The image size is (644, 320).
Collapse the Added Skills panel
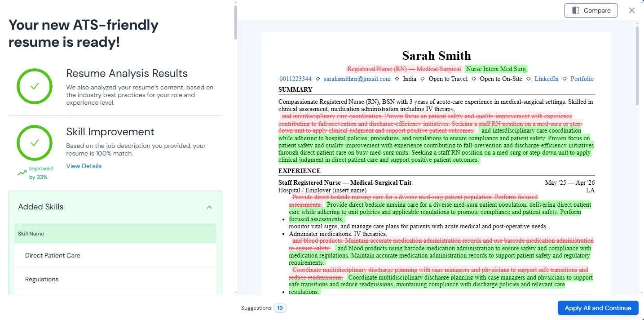209,207
